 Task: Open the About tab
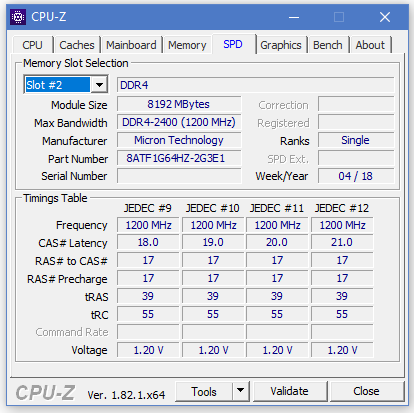point(370,45)
